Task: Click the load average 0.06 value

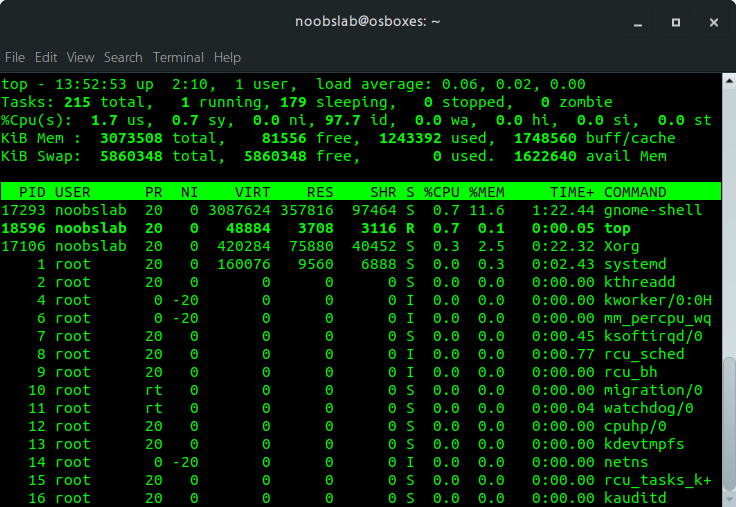Action: tap(460, 84)
